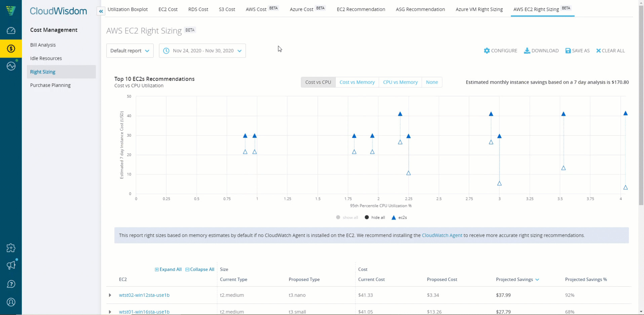644x315 pixels.
Task: Open the wtst02-win12sta-use1b EC2 link
Action: [x=144, y=295]
